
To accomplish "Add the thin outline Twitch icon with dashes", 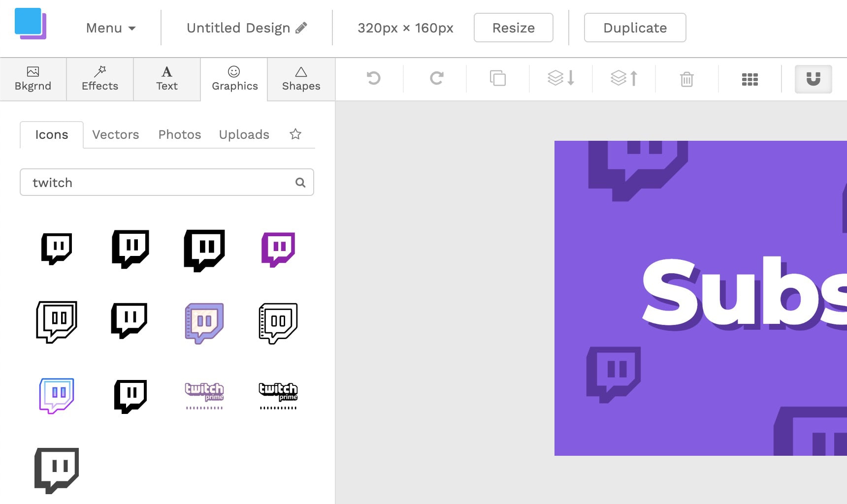I will tap(278, 323).
